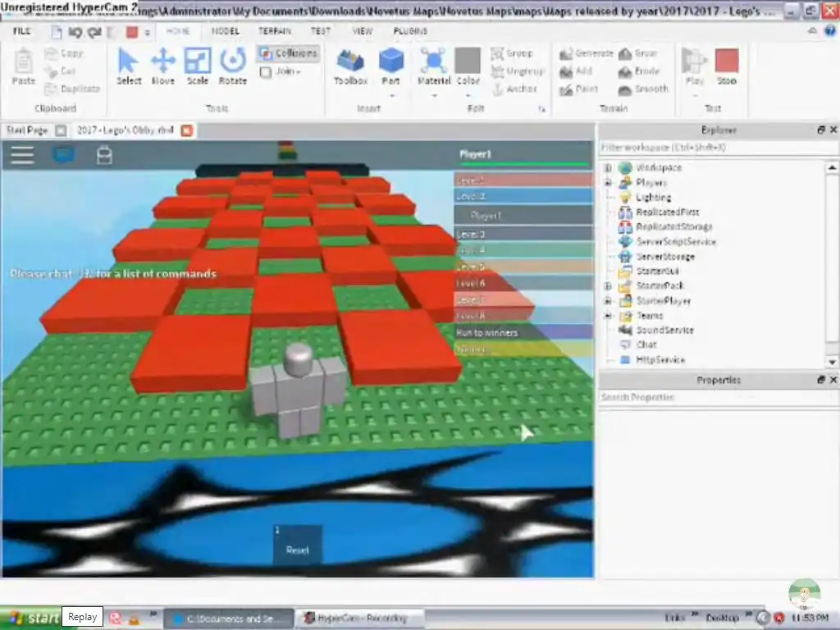Select SoundService in Explorer
840x630 pixels.
[x=664, y=330]
